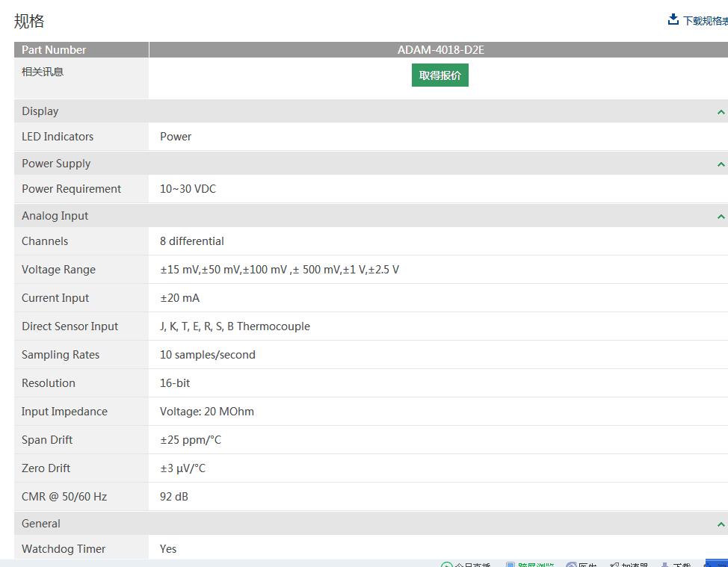Screen dimensions: 728x567
Task: Click the Zero Drift row label
Action: coord(46,468)
